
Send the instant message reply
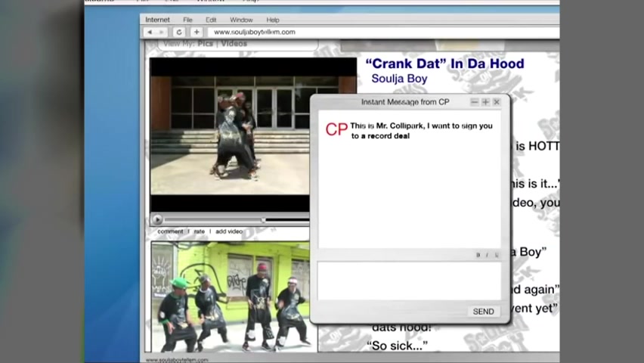click(x=484, y=312)
